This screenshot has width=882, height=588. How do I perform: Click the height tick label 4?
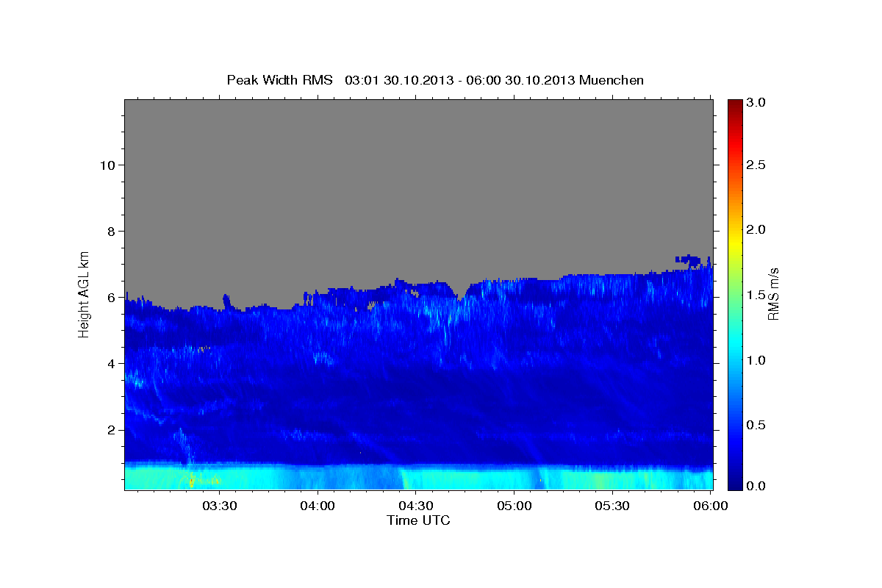[x=110, y=364]
